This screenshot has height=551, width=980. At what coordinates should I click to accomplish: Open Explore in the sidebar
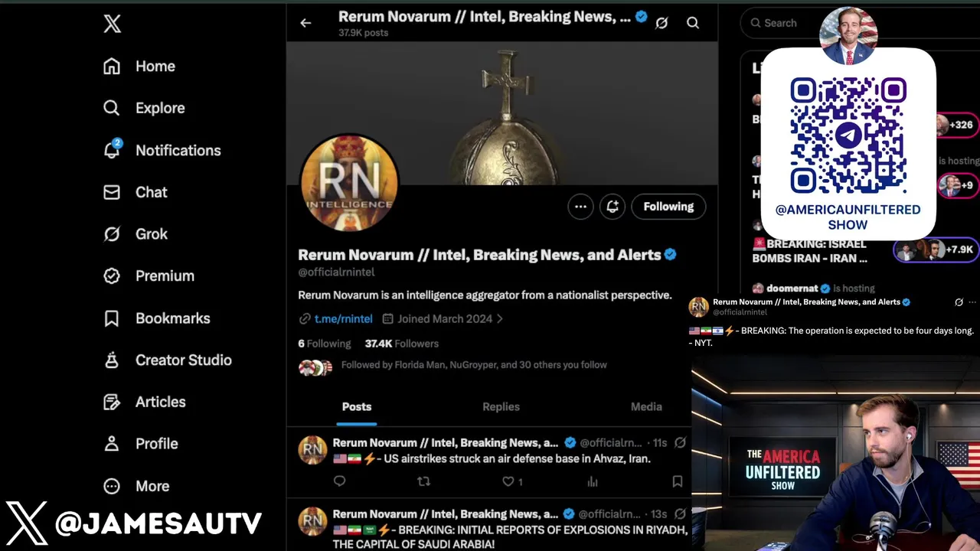pos(144,108)
